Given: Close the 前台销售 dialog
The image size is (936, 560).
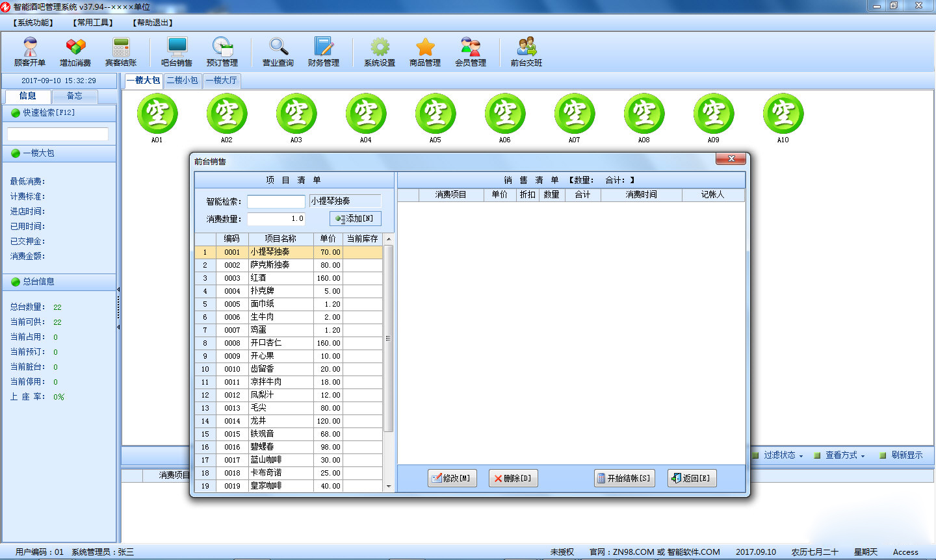Looking at the screenshot, I should (x=731, y=159).
